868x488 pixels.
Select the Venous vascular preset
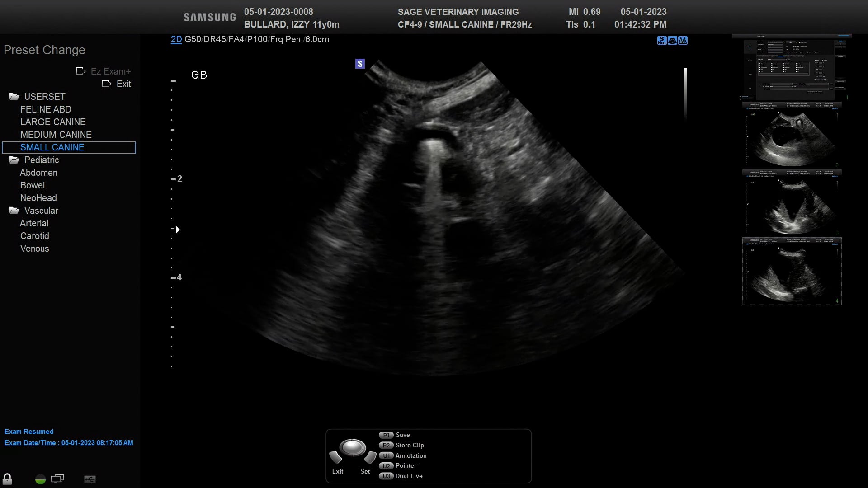pyautogui.click(x=35, y=249)
